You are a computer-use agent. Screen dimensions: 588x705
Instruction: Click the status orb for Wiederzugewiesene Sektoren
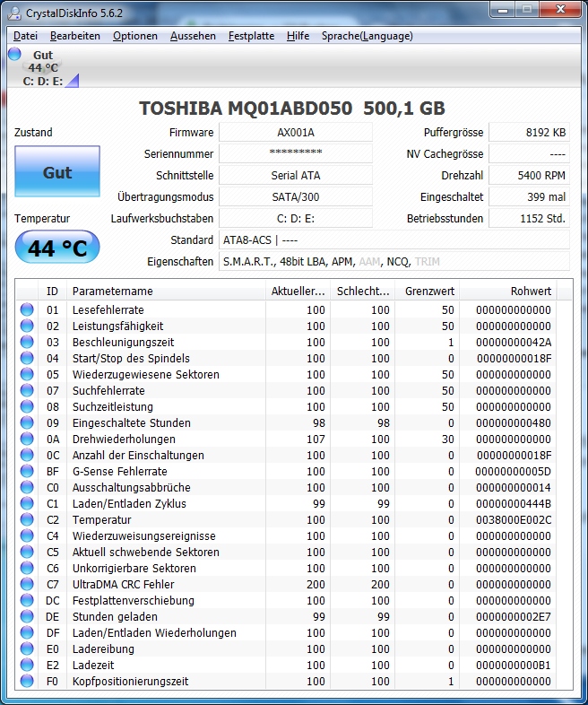(27, 375)
